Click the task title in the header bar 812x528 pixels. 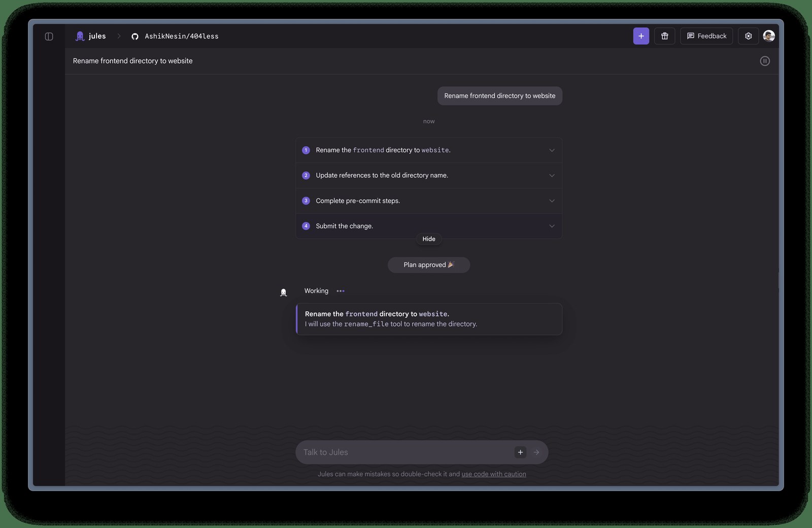(133, 61)
